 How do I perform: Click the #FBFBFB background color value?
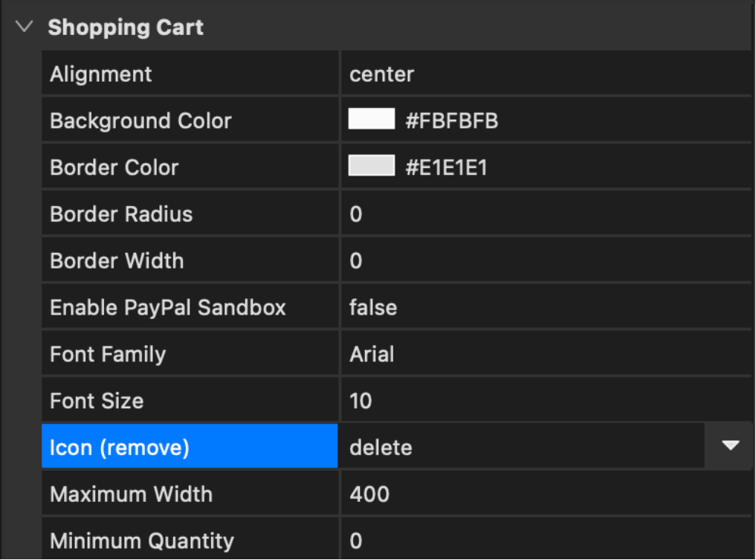pyautogui.click(x=451, y=120)
